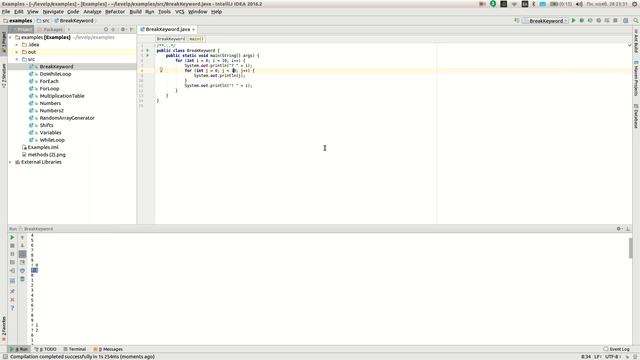Click Exit icon in Run panel
The width and height of the screenshot is (640, 360).
(x=12, y=271)
